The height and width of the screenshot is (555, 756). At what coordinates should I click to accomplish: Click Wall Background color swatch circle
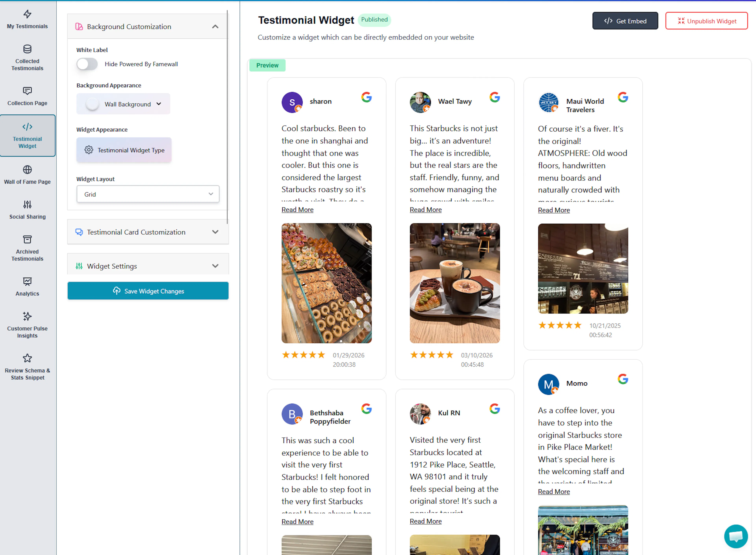pyautogui.click(x=92, y=104)
